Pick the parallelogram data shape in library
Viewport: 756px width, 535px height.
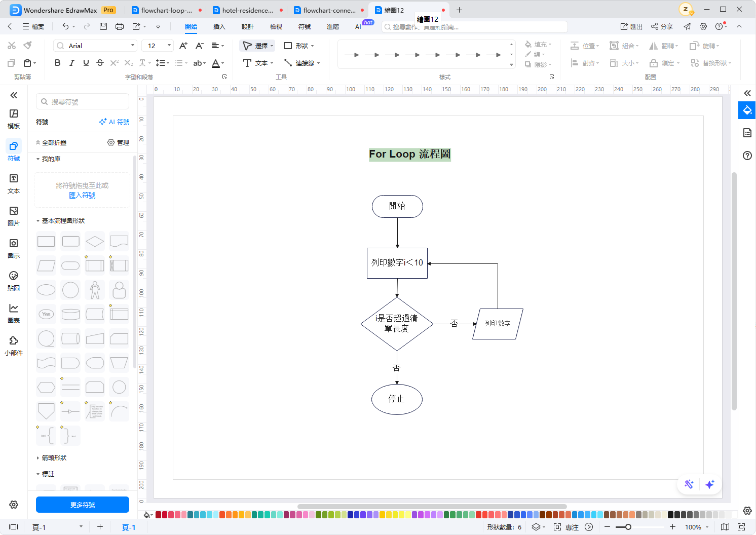pyautogui.click(x=46, y=265)
